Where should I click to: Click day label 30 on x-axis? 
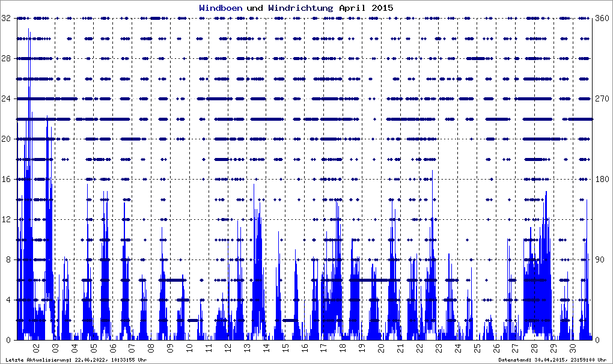pos(572,348)
